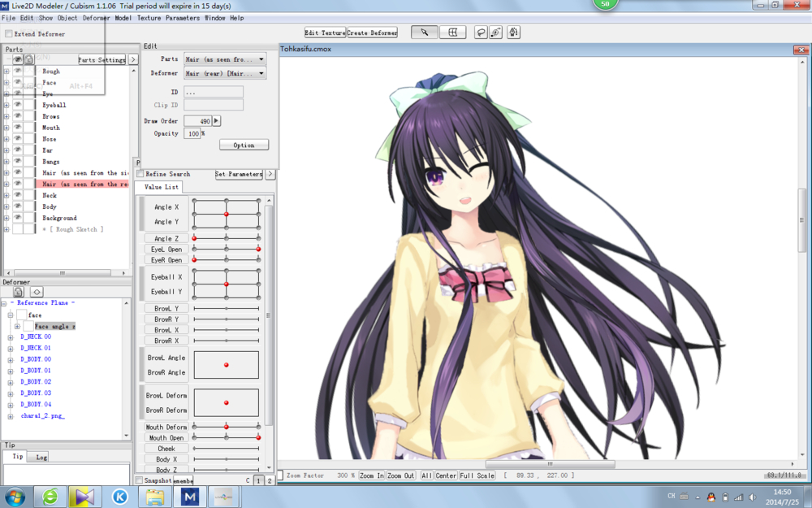Open the Deformer dropdown in Edit panel
This screenshot has height=508, width=812.
click(x=225, y=73)
